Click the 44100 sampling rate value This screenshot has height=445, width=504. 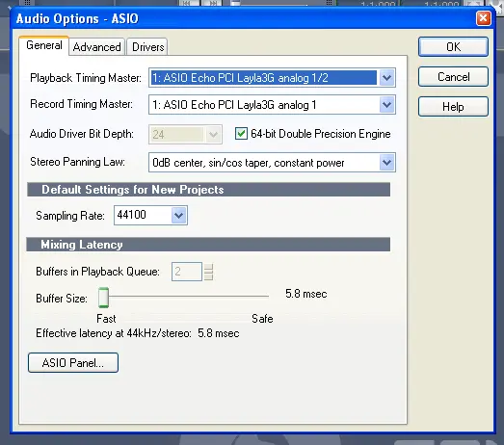pos(131,215)
